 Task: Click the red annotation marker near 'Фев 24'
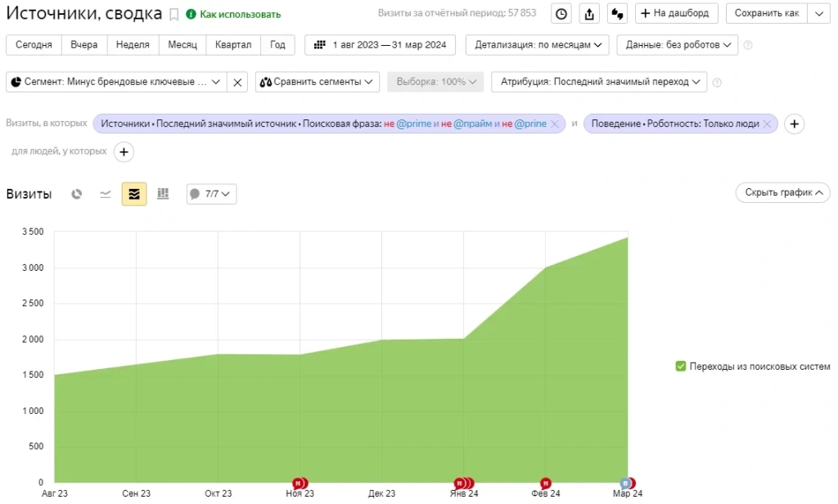[x=545, y=484]
